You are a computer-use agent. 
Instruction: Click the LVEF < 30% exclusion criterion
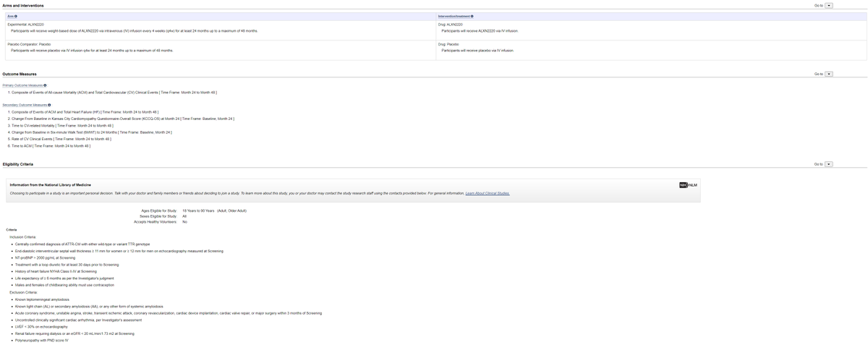pos(41,326)
